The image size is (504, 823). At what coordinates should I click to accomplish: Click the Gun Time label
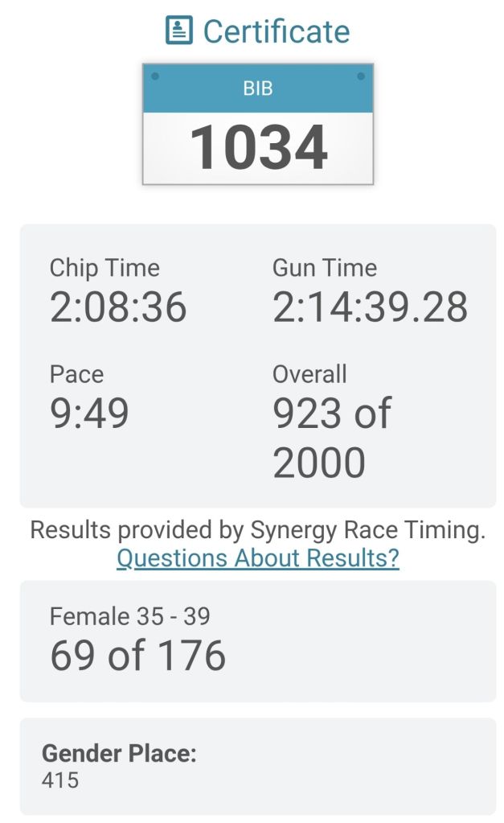[325, 268]
